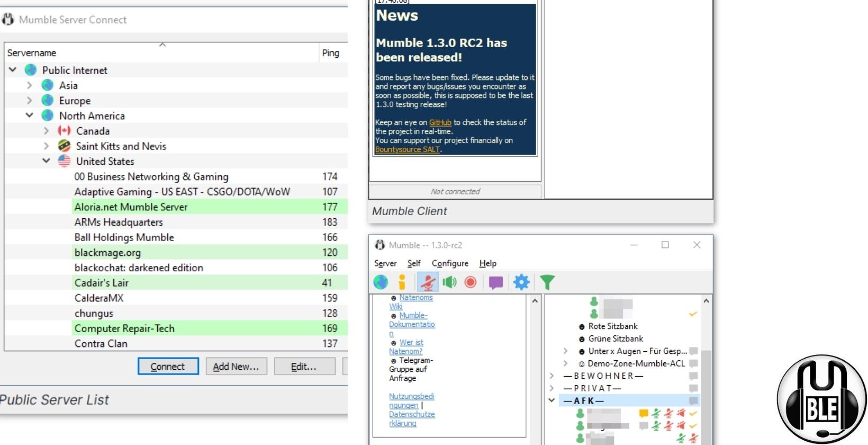
Task: Click the globe icon beside Europe
Action: (x=48, y=100)
